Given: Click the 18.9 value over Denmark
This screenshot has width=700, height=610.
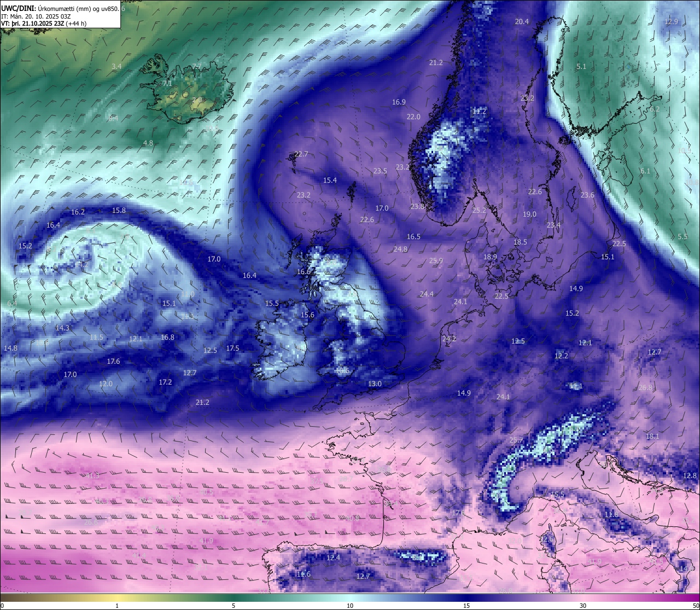Looking at the screenshot, I should (490, 257).
